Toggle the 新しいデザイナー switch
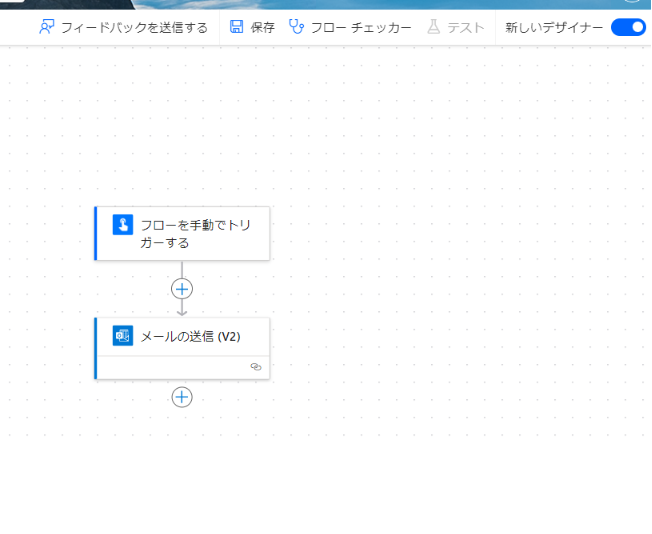This screenshot has height=534, width=652. pyautogui.click(x=628, y=27)
